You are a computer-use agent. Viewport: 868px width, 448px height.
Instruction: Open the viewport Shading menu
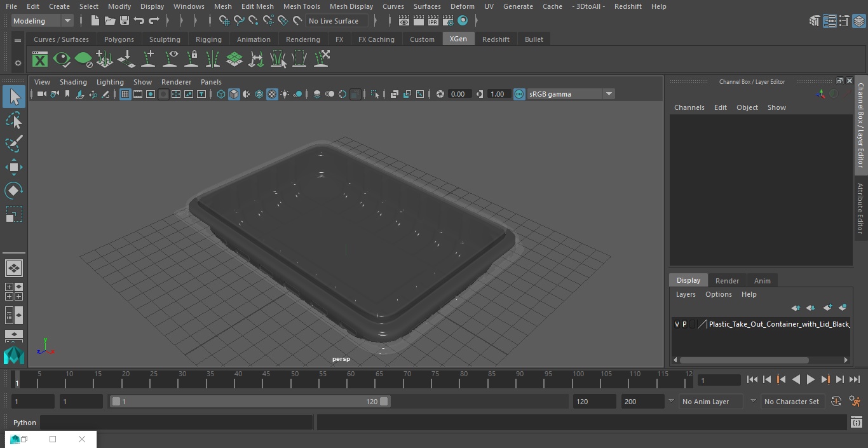73,82
